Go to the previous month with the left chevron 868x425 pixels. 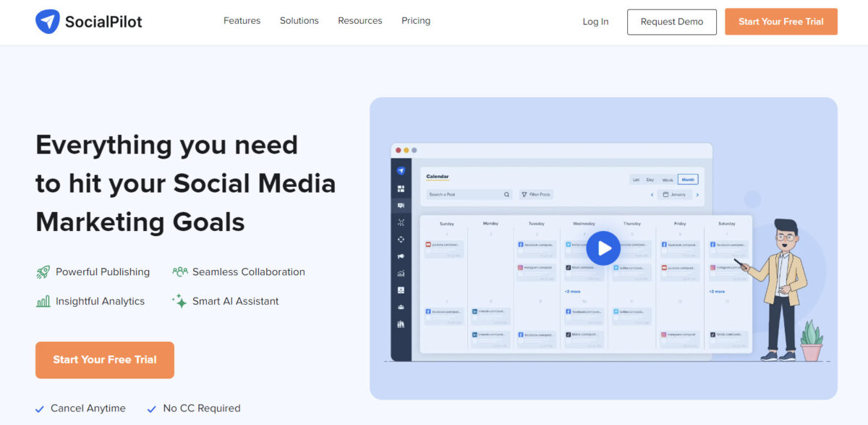click(652, 195)
